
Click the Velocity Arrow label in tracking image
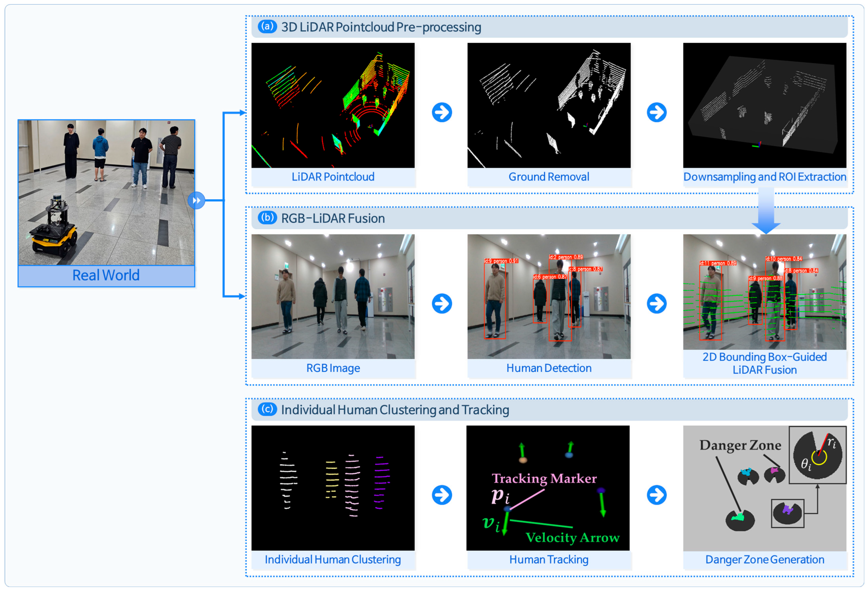tap(572, 538)
